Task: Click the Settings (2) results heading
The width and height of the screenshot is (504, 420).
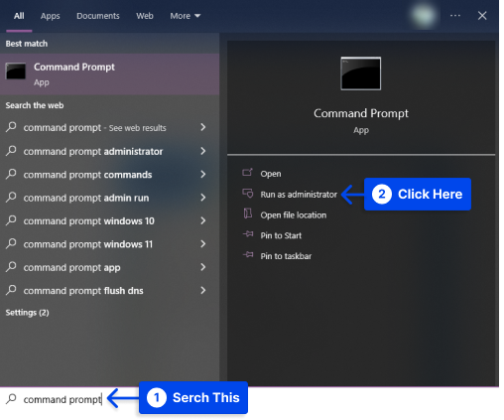Action: [27, 313]
